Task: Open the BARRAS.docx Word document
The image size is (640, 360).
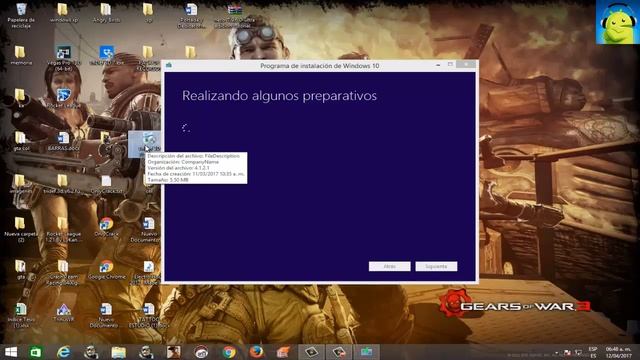Action: point(63,141)
